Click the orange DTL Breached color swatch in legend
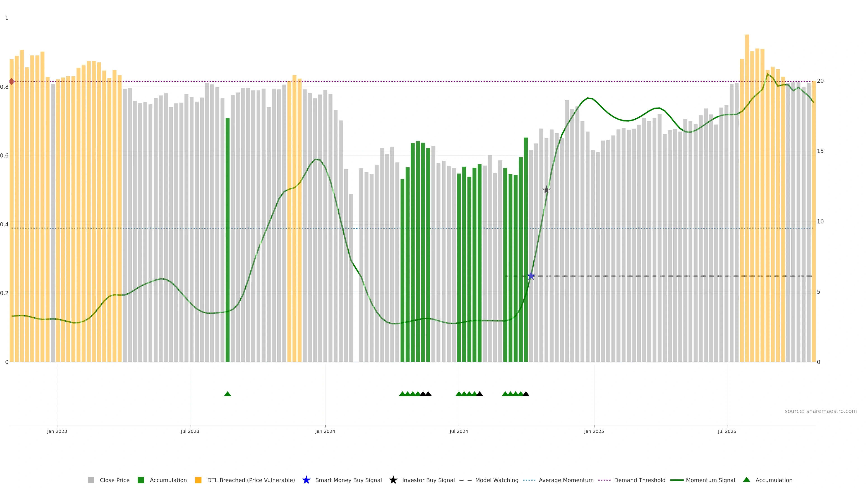Viewport: 868px width, 488px height. point(198,480)
